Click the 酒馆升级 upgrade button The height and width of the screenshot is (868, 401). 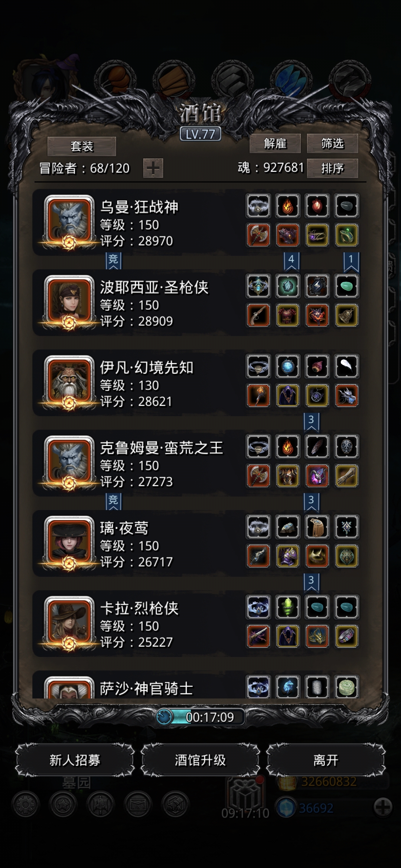tap(200, 760)
